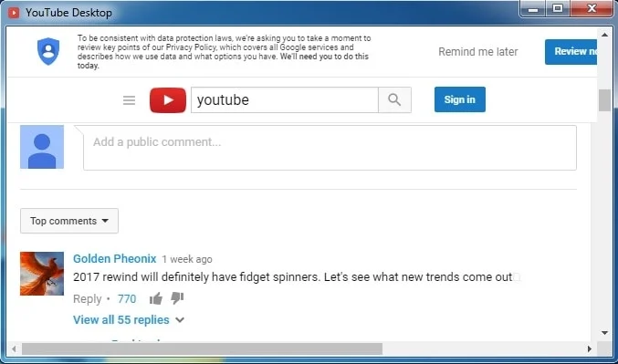Click the 1 week ago timestamp

coord(187,259)
